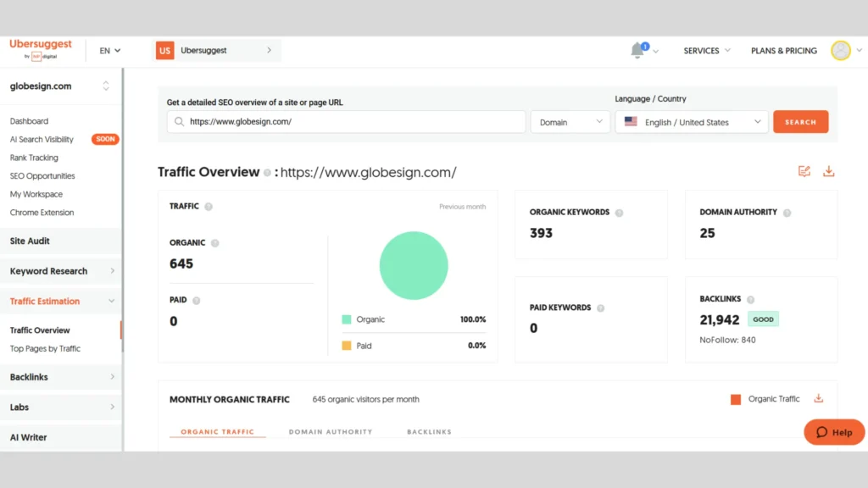Open SEO Opportunities in the sidebar
The height and width of the screenshot is (488, 868).
42,176
